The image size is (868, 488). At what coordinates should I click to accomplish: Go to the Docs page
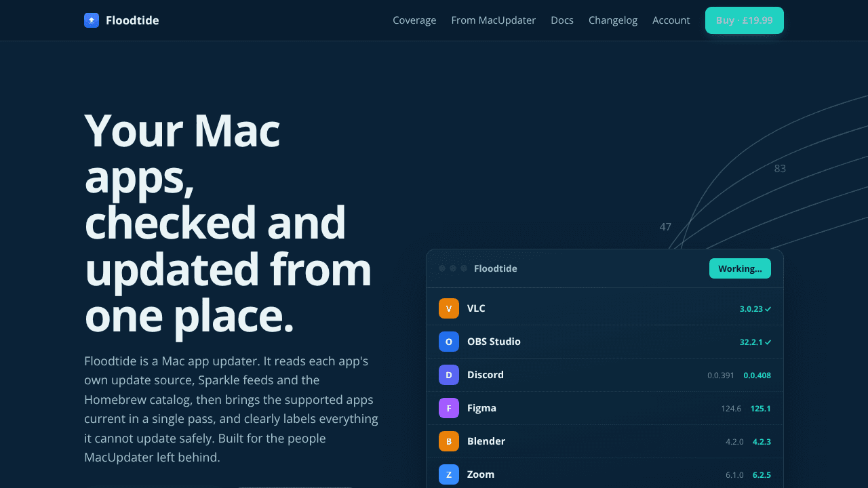[x=562, y=20]
